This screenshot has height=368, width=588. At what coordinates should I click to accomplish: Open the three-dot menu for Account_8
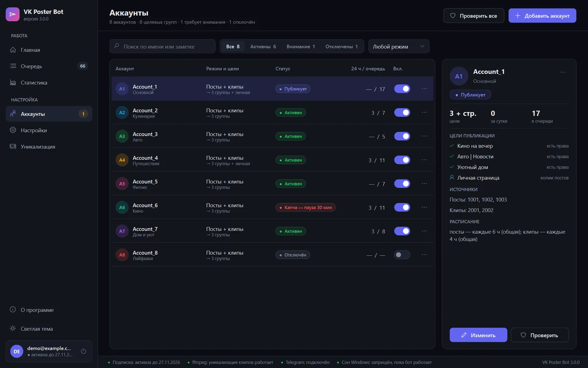[424, 255]
